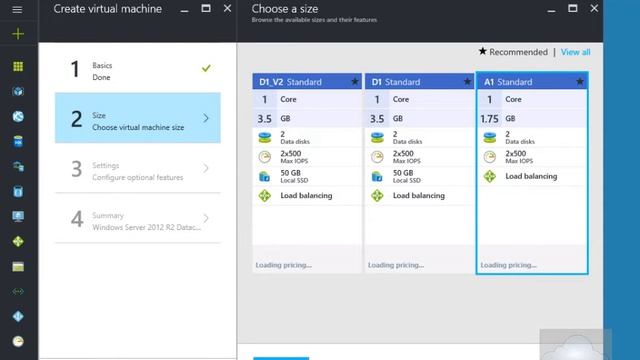Open the blue cylinder storage sidebar icon
This screenshot has width=640, height=360.
pos(18,191)
